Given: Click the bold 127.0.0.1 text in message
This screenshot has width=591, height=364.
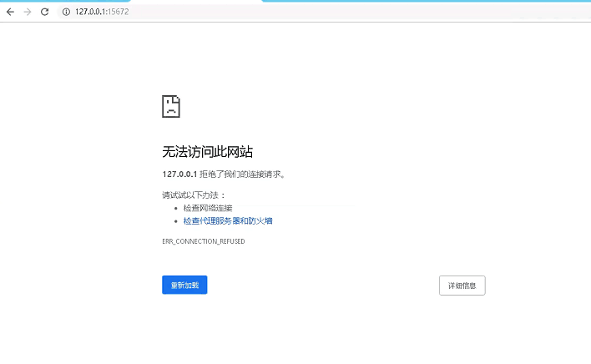Looking at the screenshot, I should pyautogui.click(x=179, y=174).
